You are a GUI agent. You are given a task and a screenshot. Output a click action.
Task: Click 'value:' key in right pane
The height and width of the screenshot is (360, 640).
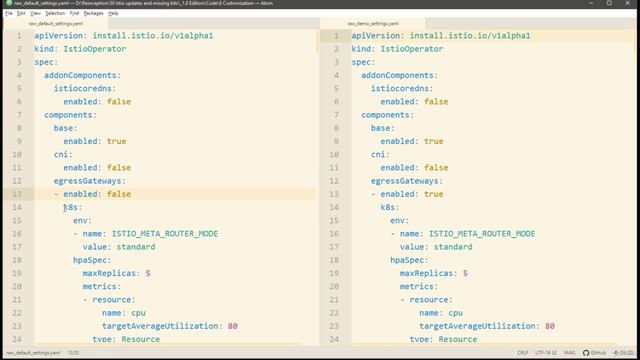[x=414, y=247]
